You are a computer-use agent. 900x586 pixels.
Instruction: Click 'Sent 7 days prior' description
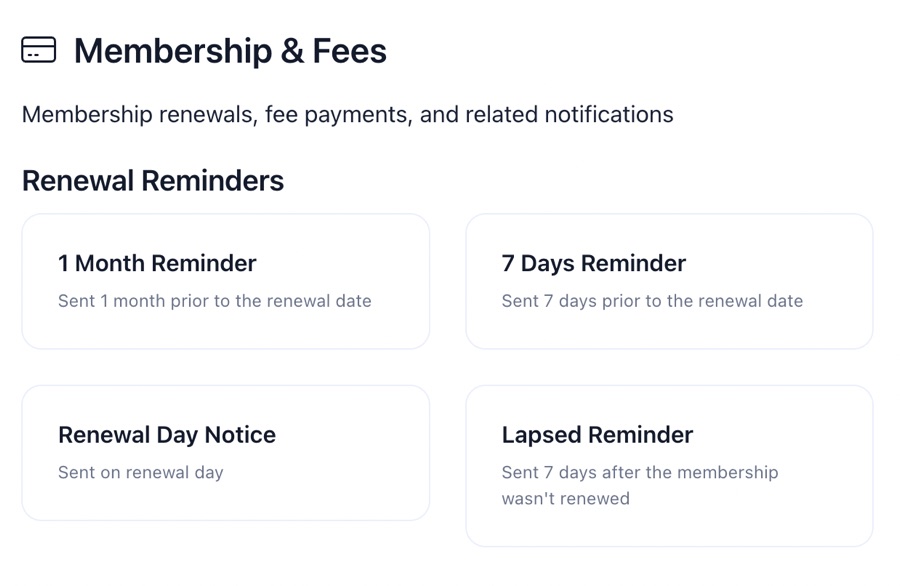click(652, 301)
